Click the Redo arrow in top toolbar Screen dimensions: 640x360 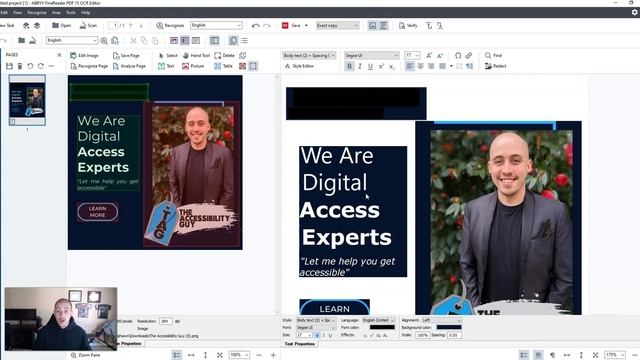click(267, 25)
